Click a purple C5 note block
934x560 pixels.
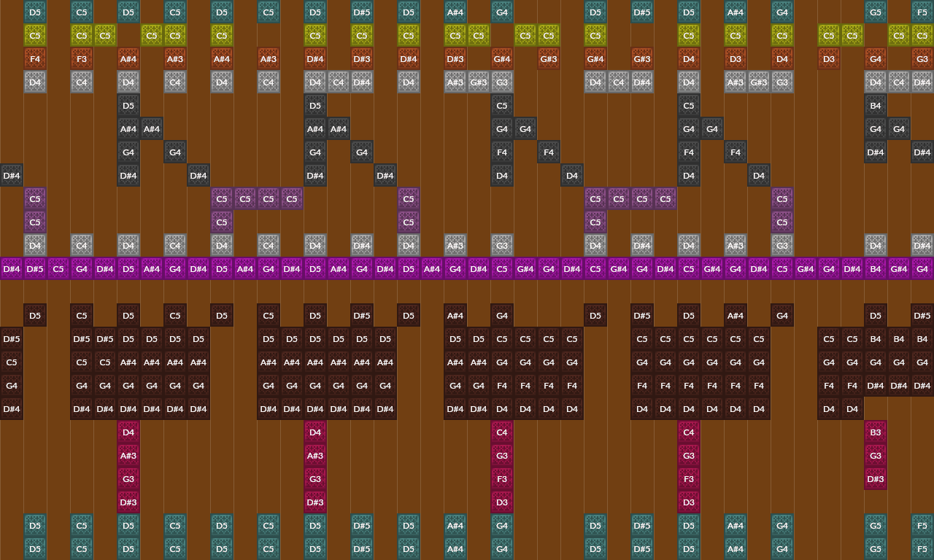(x=35, y=198)
